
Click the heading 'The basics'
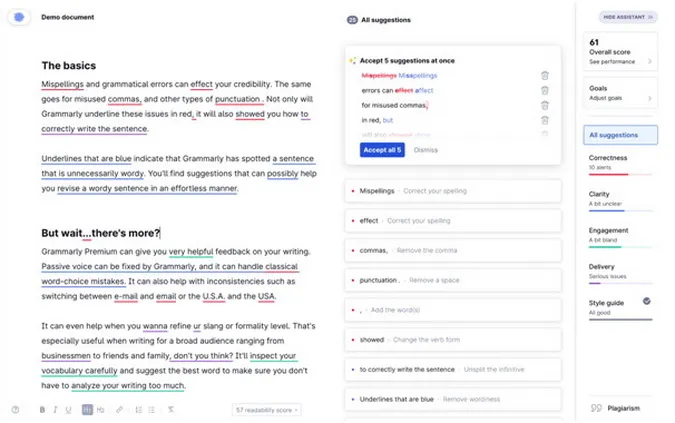pyautogui.click(x=69, y=65)
